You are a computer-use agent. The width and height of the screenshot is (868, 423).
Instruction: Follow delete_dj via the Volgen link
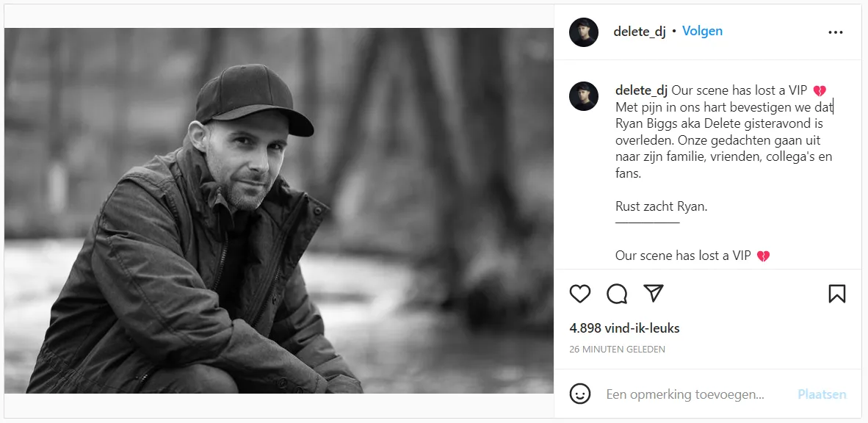(x=702, y=31)
